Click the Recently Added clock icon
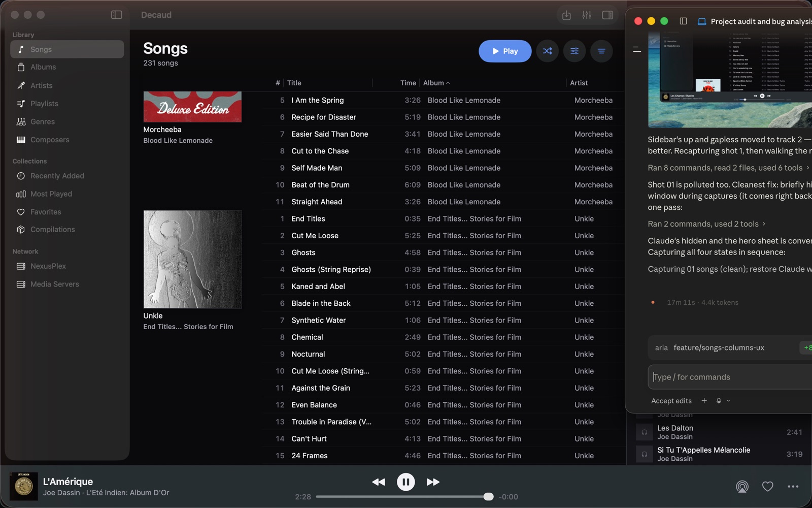 coord(21,176)
